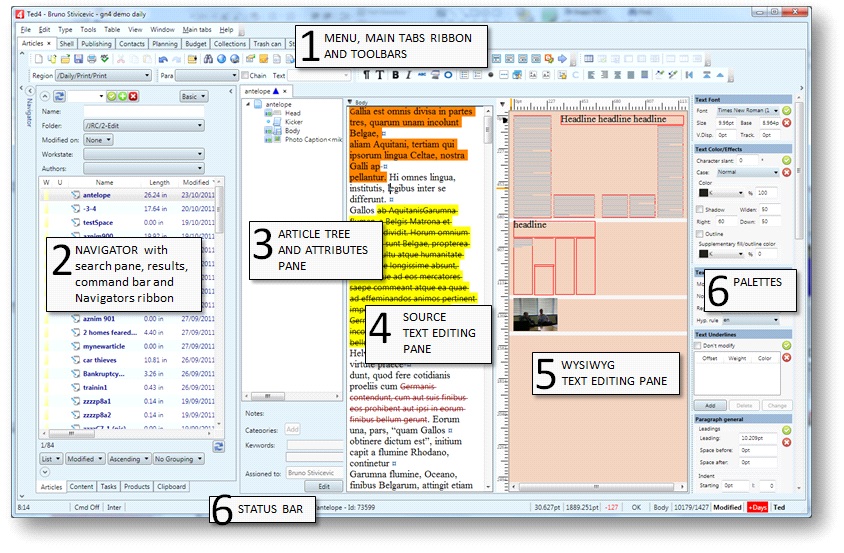The image size is (844, 553).
Task: Open the Authors dropdown
Action: pos(144,168)
